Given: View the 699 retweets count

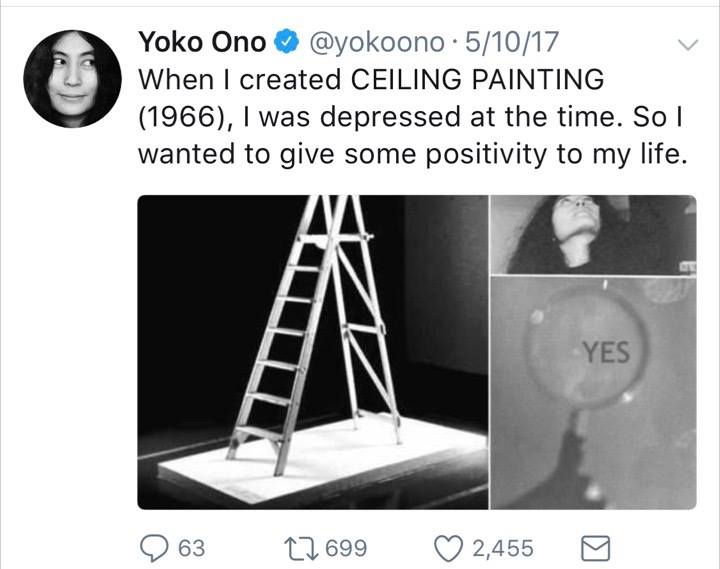Looking at the screenshot, I should click(x=346, y=548).
